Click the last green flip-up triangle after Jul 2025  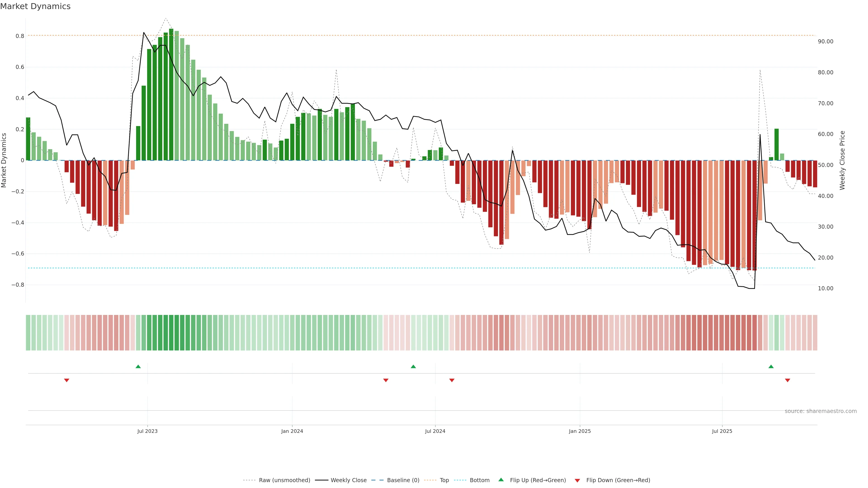pyautogui.click(x=771, y=366)
